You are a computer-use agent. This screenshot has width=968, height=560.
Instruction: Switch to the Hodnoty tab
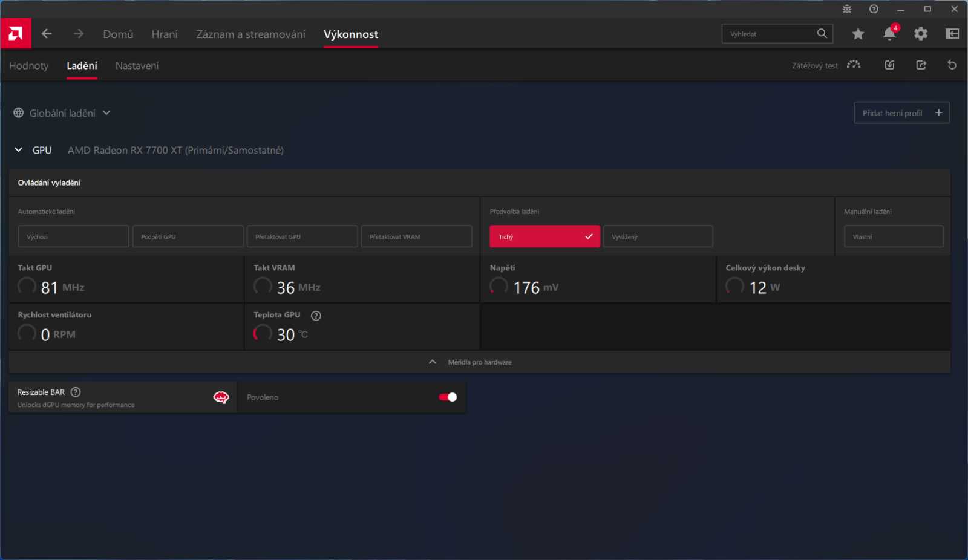28,66
